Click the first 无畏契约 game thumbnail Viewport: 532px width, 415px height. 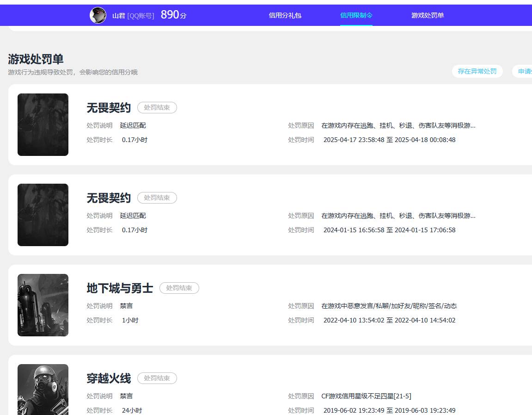[x=43, y=124]
